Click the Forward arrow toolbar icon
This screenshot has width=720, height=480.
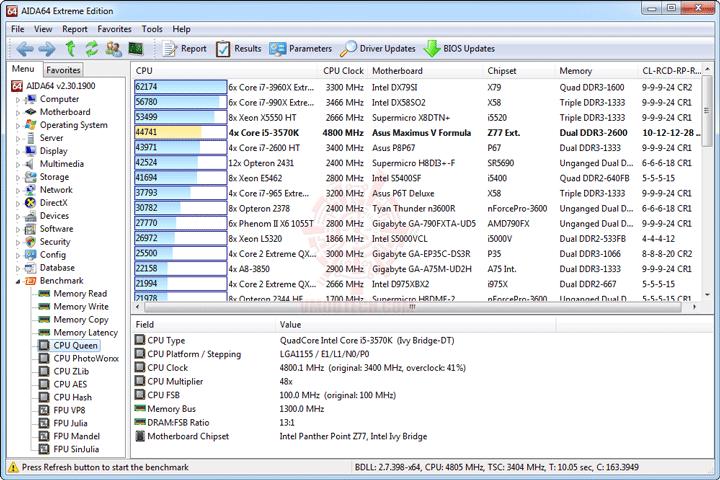tap(47, 49)
